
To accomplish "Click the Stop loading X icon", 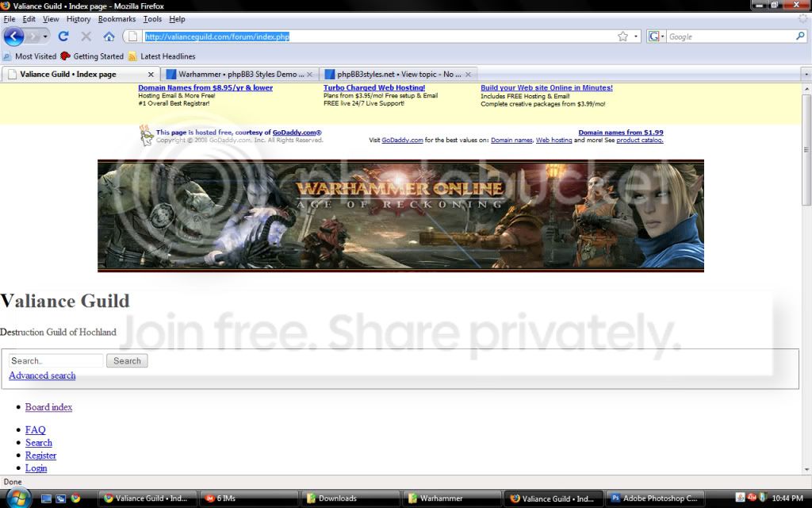I will 86,37.
